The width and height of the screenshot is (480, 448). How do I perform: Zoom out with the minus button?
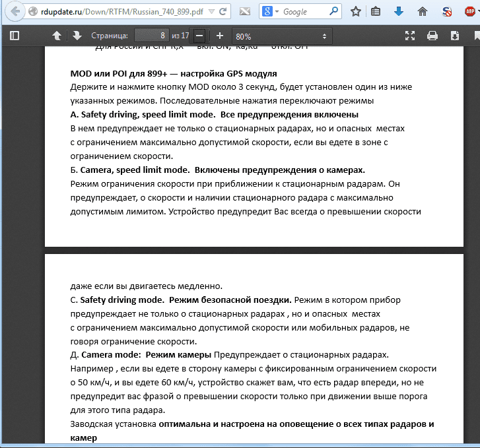point(199,36)
